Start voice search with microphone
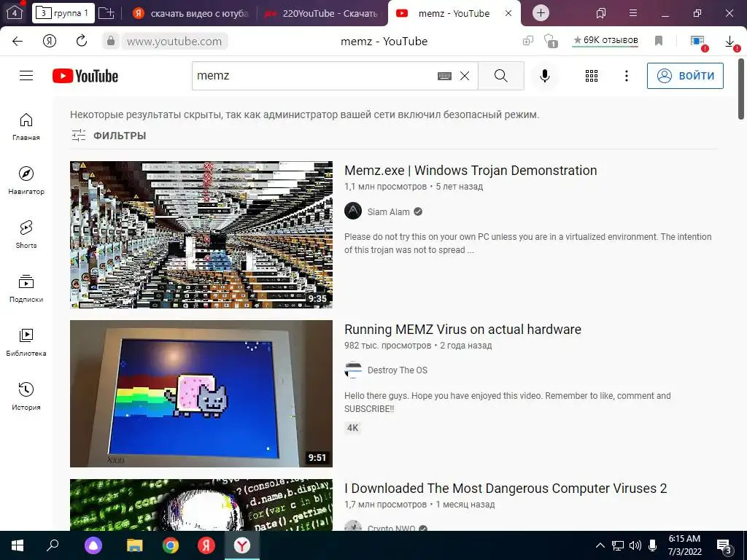This screenshot has height=560, width=747. point(544,76)
